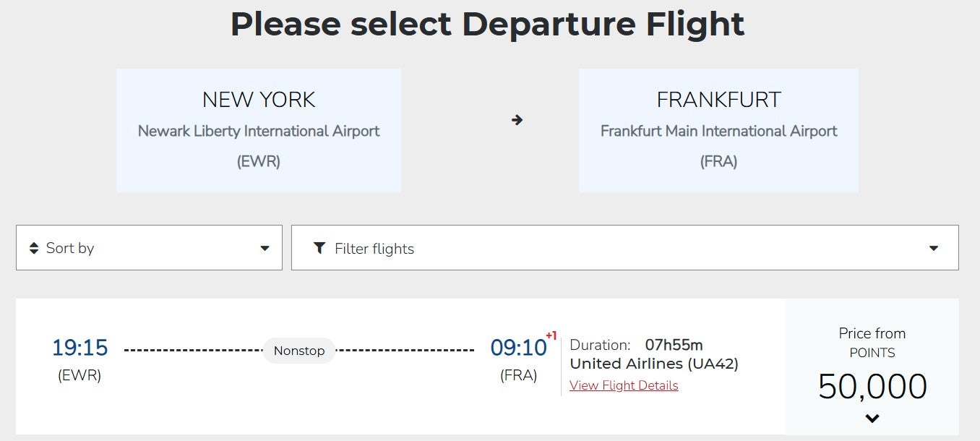Select the 50,000 points price

(x=872, y=385)
